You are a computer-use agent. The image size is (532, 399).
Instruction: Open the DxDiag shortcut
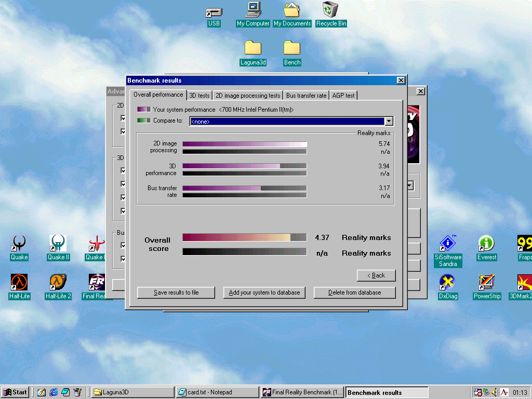tap(447, 283)
